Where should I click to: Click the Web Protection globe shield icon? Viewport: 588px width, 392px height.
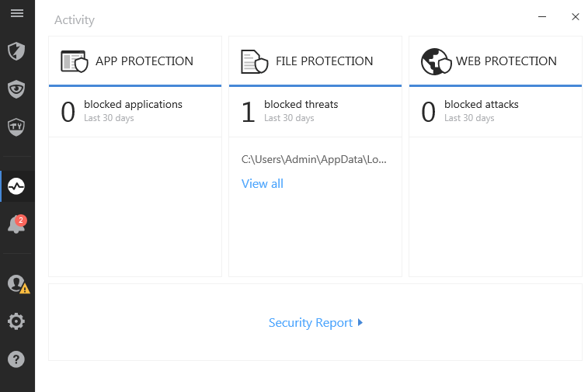pos(435,61)
